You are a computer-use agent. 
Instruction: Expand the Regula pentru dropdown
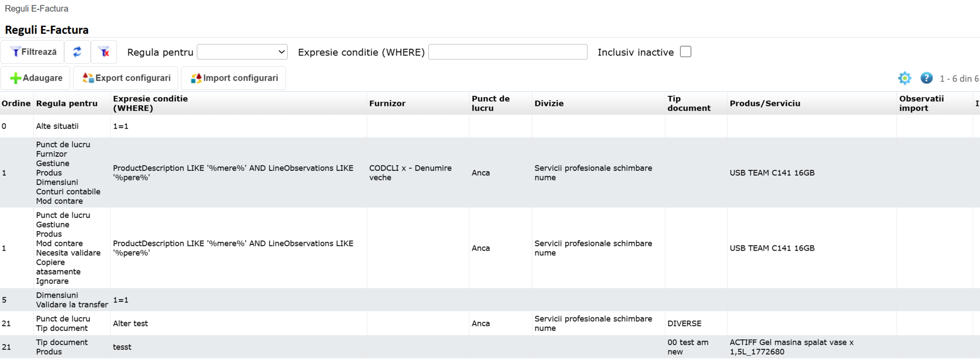pyautogui.click(x=242, y=52)
